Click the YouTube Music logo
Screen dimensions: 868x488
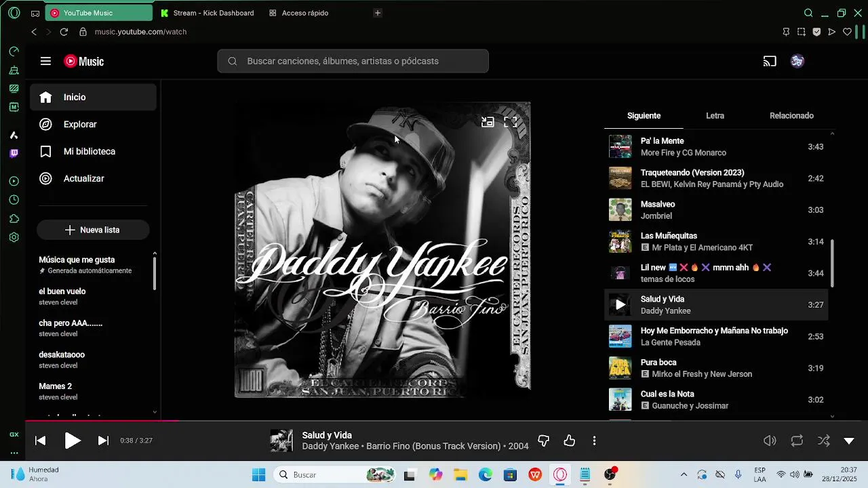(x=84, y=62)
